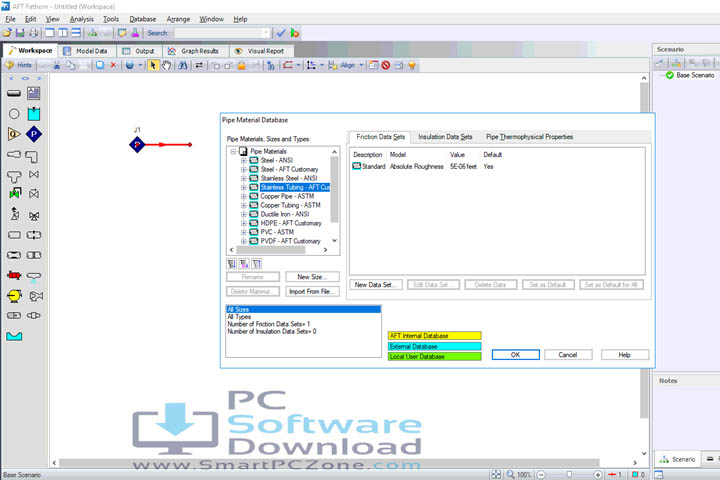Switch to Pipe Thermophysical Properties tab
This screenshot has width=720, height=480.
[529, 137]
